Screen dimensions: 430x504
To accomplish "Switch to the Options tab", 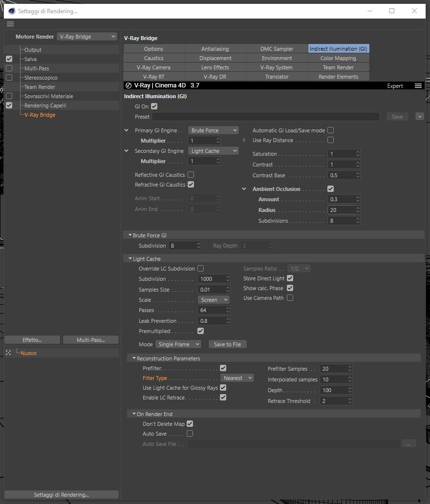I will 154,49.
